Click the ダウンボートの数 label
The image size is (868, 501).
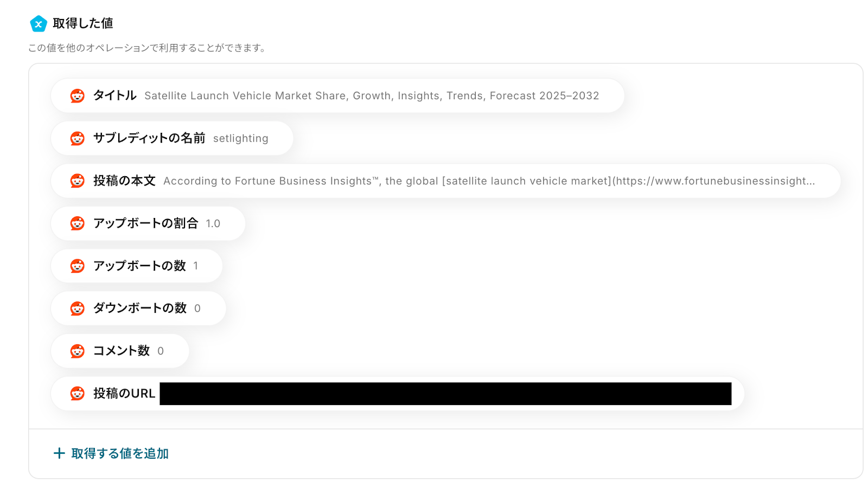pyautogui.click(x=140, y=308)
